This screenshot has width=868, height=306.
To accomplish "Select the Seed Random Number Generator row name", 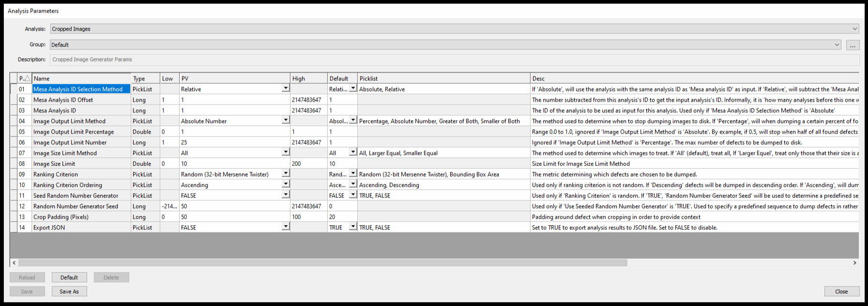I will coord(76,196).
